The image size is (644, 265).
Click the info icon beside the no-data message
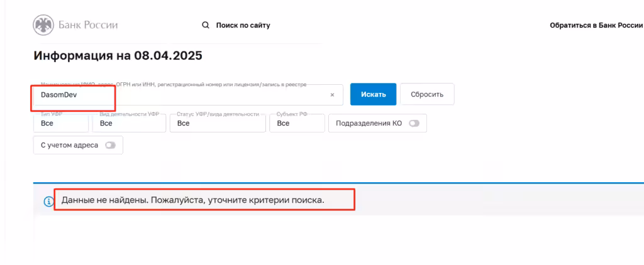pos(48,201)
